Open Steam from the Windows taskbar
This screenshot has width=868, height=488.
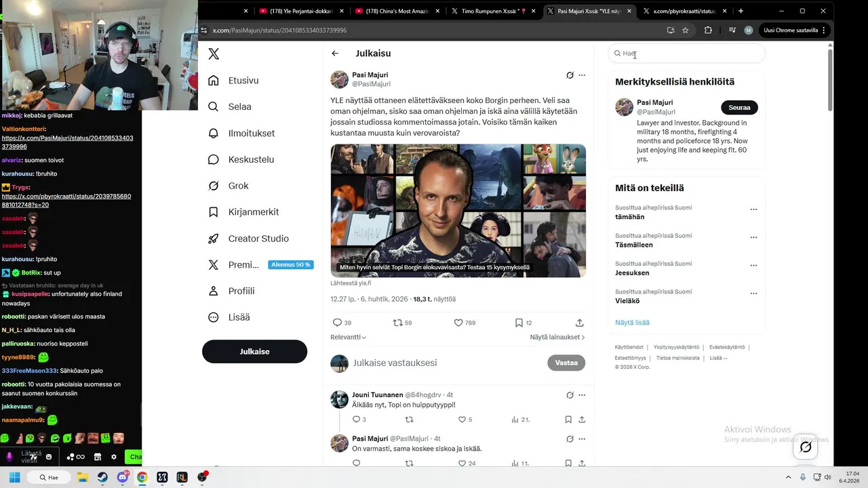click(102, 477)
